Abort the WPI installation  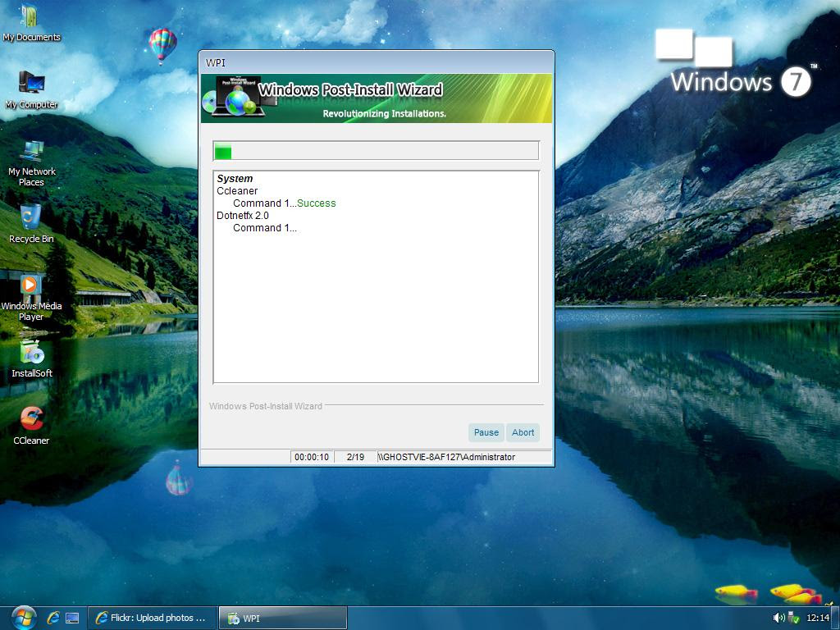point(523,432)
